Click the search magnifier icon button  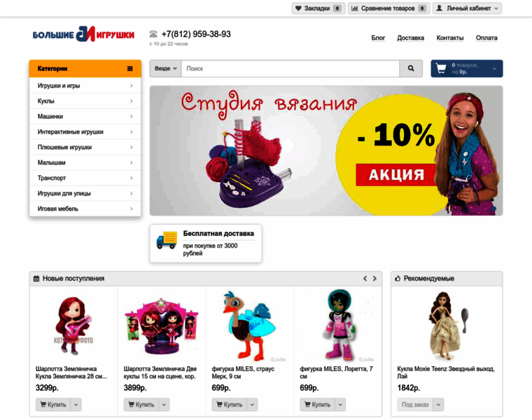pyautogui.click(x=411, y=69)
